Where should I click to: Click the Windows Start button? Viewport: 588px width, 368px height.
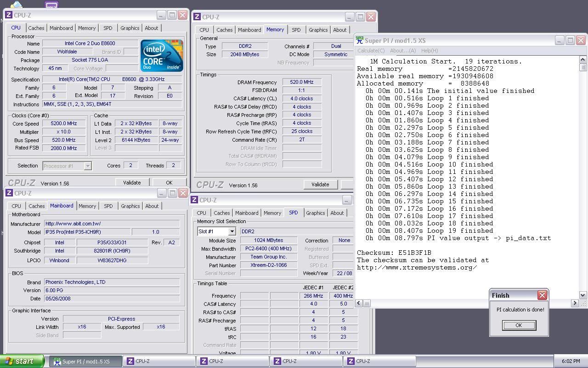pyautogui.click(x=22, y=361)
